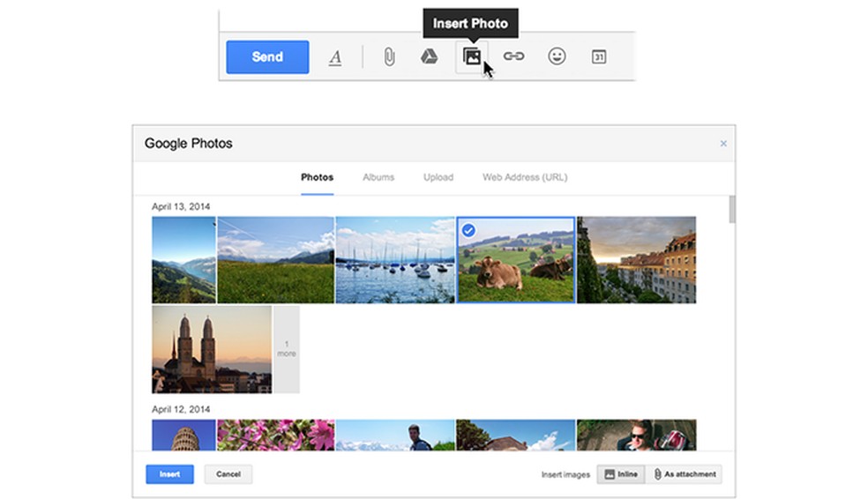The height and width of the screenshot is (499, 868).
Task: Insert a link with the chain icon
Action: (x=513, y=56)
